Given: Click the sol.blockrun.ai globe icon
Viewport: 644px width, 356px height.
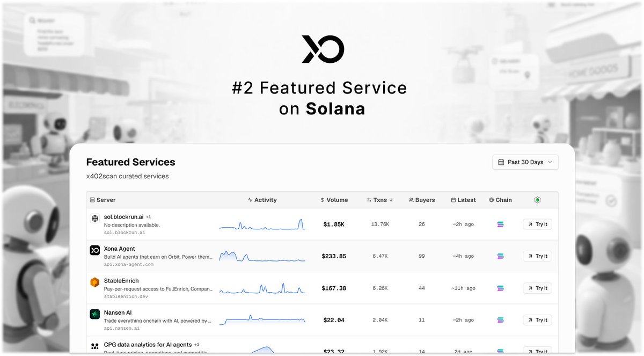Looking at the screenshot, I should pyautogui.click(x=95, y=219).
